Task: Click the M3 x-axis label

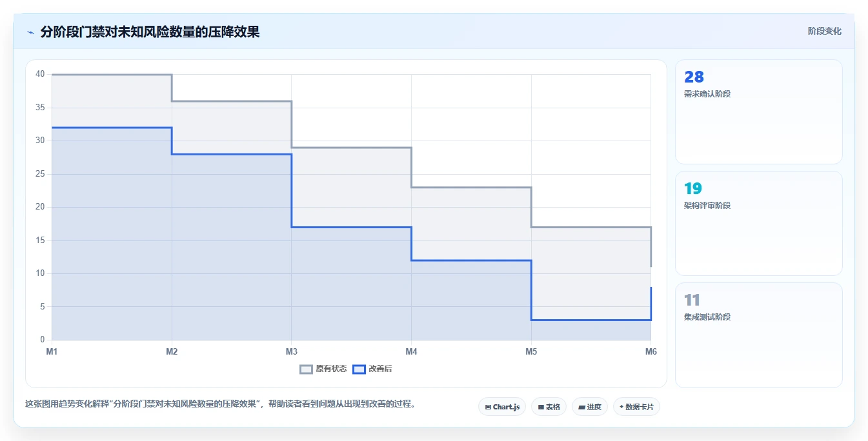Action: pyautogui.click(x=292, y=351)
